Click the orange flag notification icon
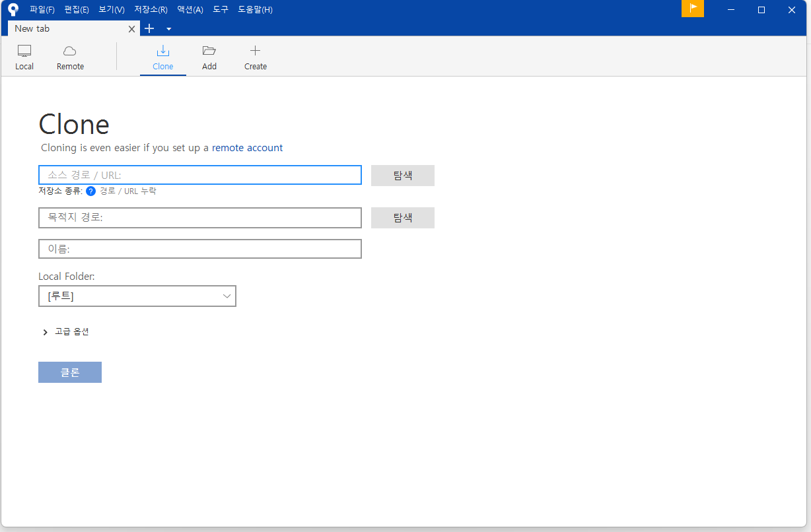Screen dimensions: 811x532 pyautogui.click(x=693, y=9)
